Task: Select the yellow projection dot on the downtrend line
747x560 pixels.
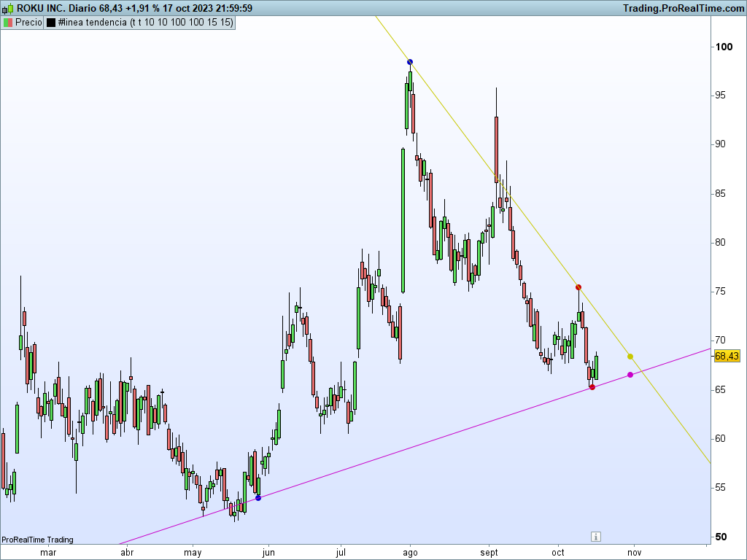Action: coord(630,357)
